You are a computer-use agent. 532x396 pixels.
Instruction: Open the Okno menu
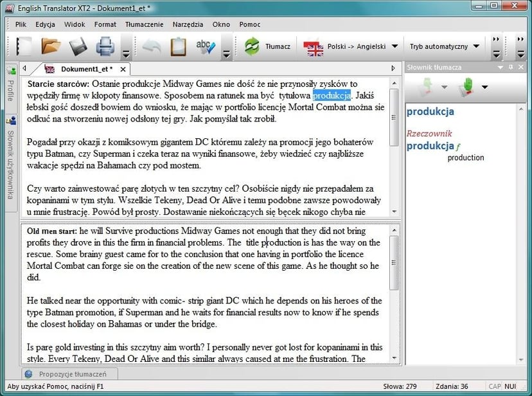pyautogui.click(x=221, y=24)
